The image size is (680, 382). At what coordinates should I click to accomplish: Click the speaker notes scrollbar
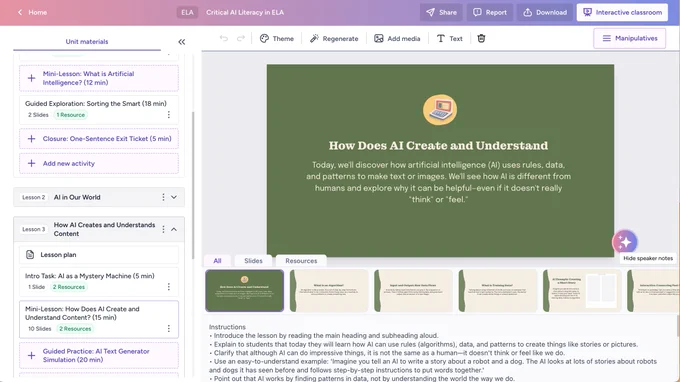677,326
